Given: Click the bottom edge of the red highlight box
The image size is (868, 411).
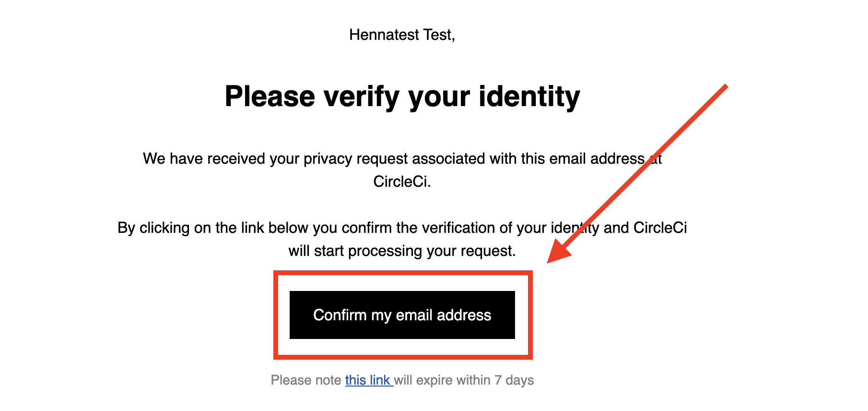Looking at the screenshot, I should tap(403, 357).
